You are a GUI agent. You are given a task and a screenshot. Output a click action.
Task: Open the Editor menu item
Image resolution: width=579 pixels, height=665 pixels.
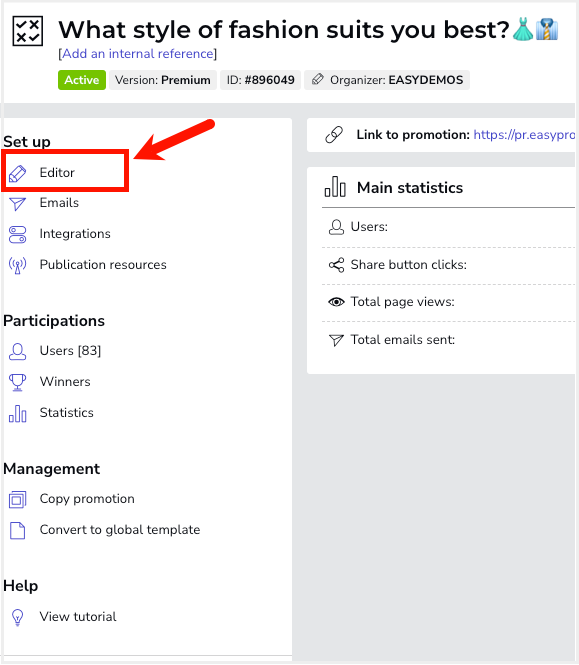[57, 173]
